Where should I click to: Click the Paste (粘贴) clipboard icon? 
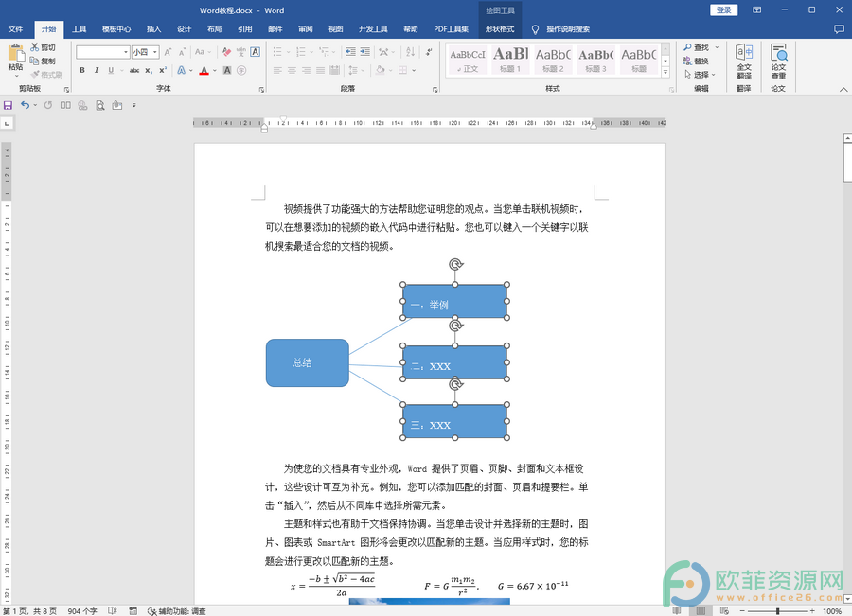coord(16,54)
